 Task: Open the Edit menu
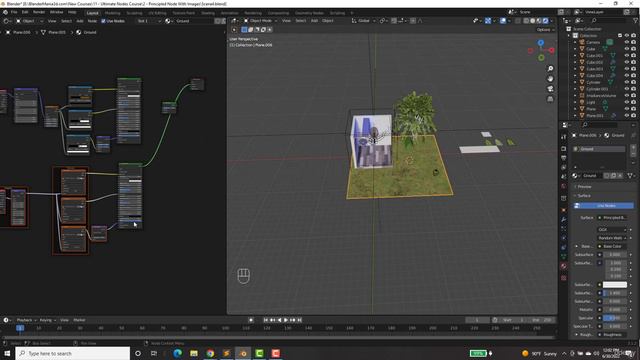pyautogui.click(x=25, y=12)
